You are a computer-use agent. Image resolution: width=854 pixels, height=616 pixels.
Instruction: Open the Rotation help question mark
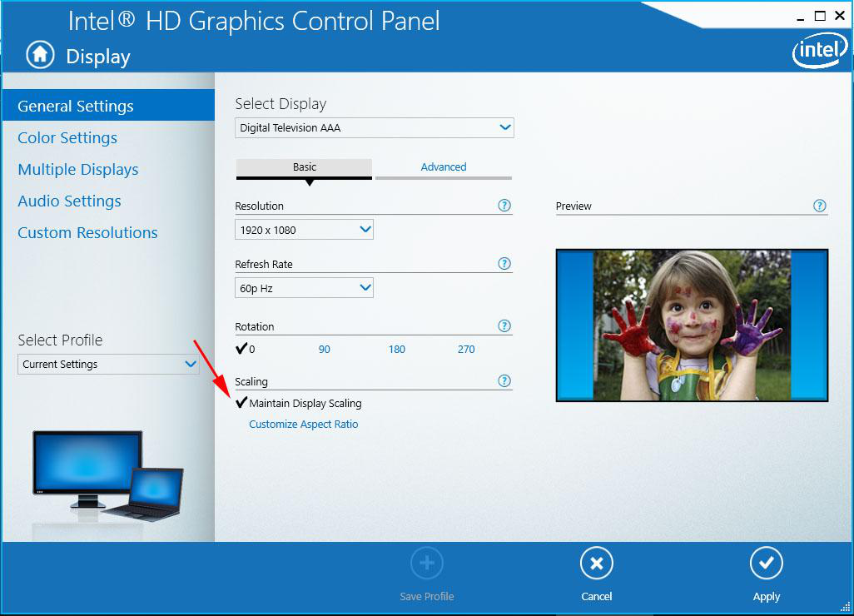504,325
